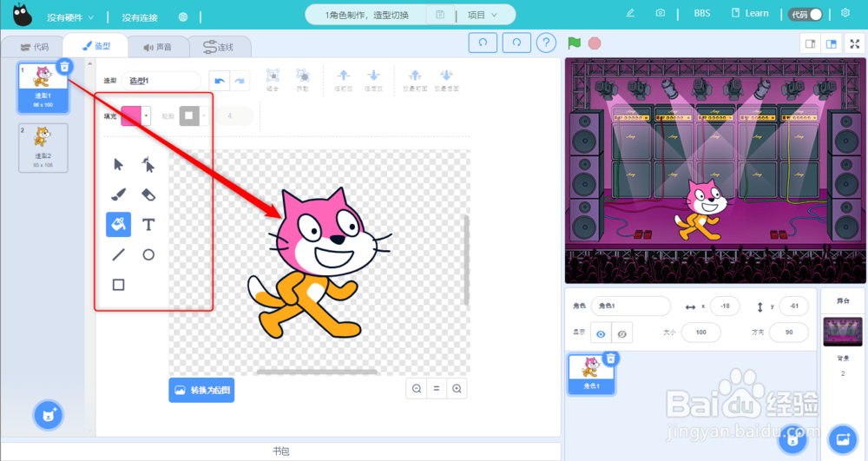Select costume thumbnail 造型2

tap(43, 148)
